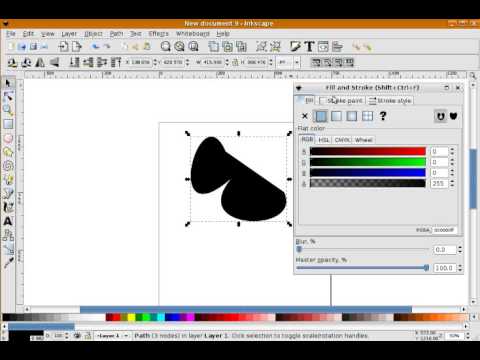Rotate selection 90 degrees counter-clockwise icon
This screenshot has width=480, height=360.
[12, 62]
